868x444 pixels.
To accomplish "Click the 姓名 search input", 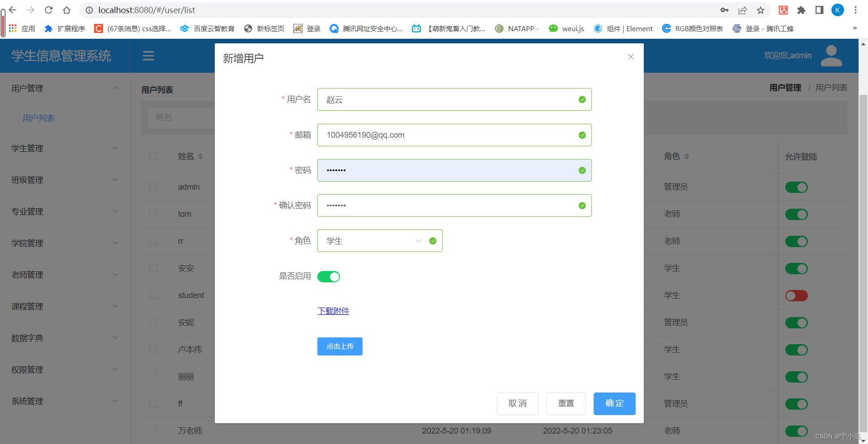I will pos(181,117).
